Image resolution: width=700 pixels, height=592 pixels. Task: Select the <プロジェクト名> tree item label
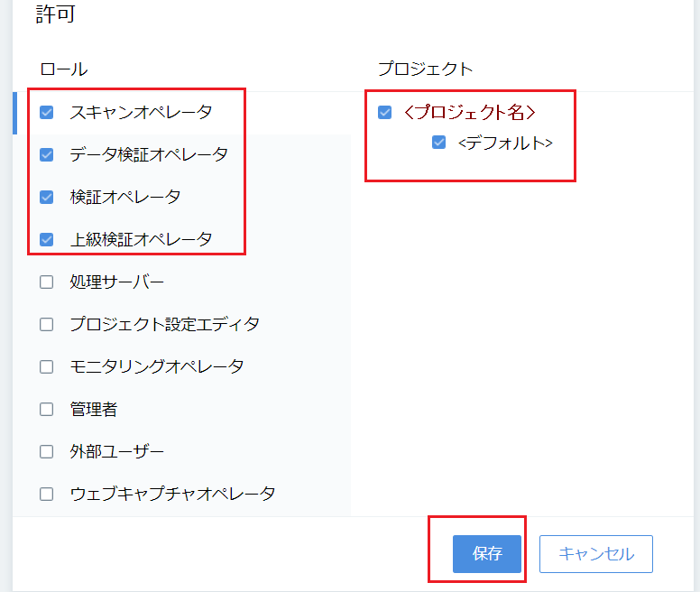tap(470, 112)
